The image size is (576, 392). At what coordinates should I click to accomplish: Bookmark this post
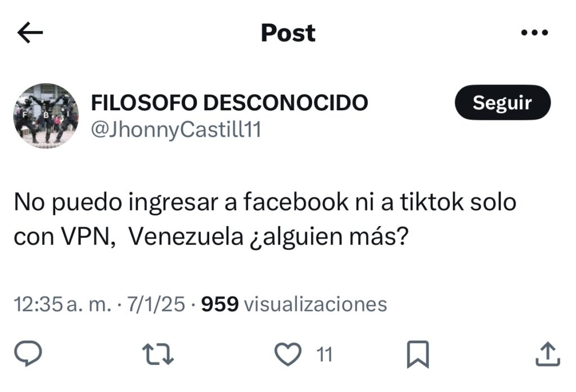pyautogui.click(x=418, y=354)
